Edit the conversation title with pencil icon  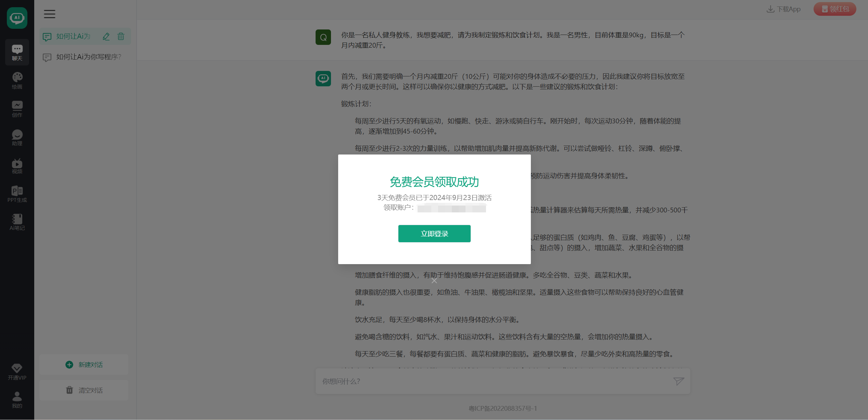tap(106, 36)
